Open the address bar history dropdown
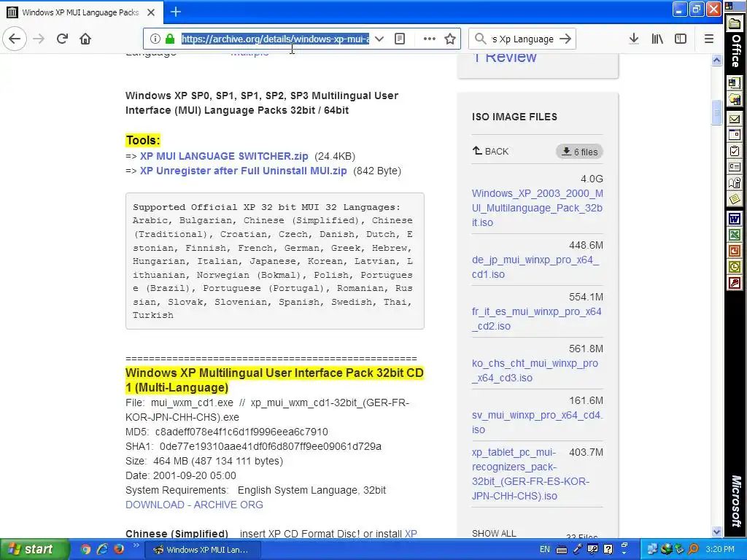 point(379,39)
